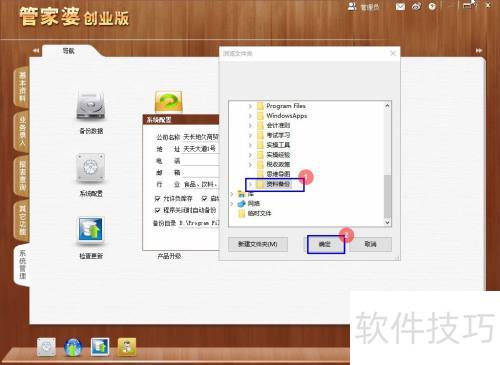The width and height of the screenshot is (500, 365).
Task: Click the folder tree vertical scrollbar thumb
Action: [x=387, y=196]
